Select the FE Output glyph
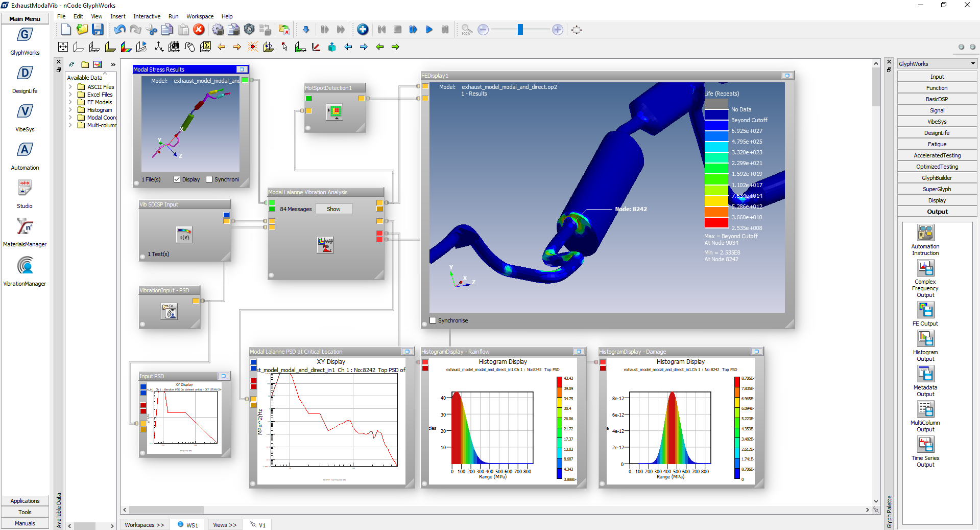This screenshot has height=530, width=980. 925,310
